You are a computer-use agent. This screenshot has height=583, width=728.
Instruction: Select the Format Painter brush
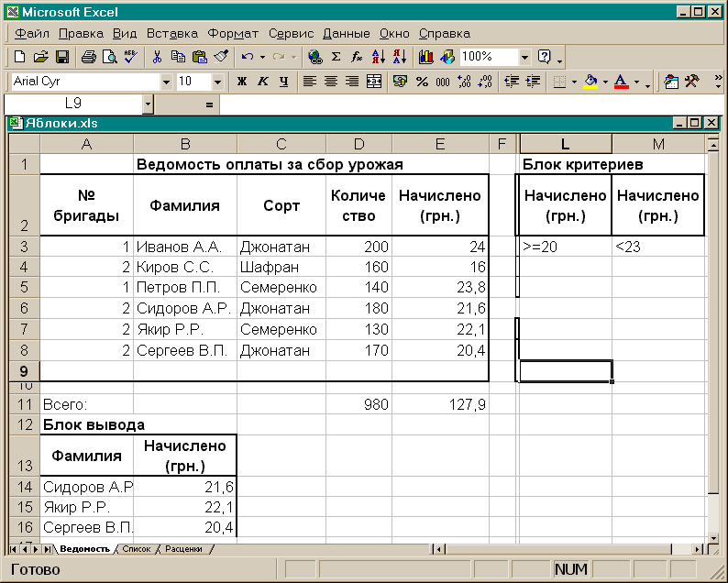221,57
